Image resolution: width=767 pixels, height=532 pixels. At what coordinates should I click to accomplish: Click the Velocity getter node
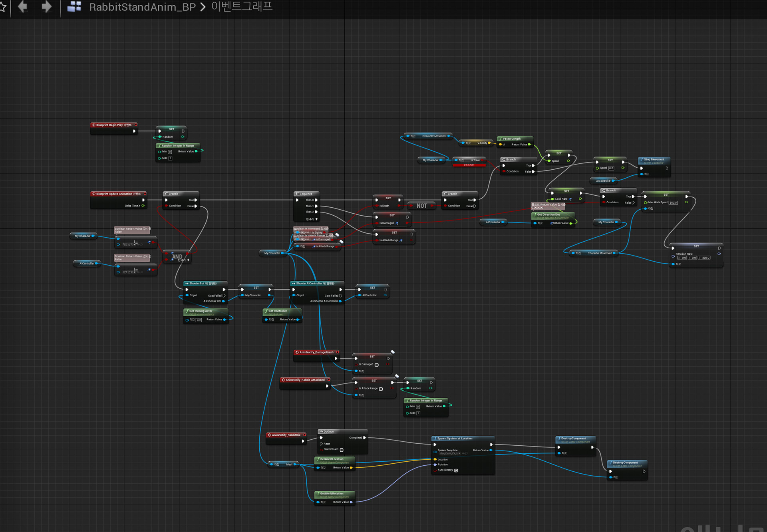pos(477,143)
